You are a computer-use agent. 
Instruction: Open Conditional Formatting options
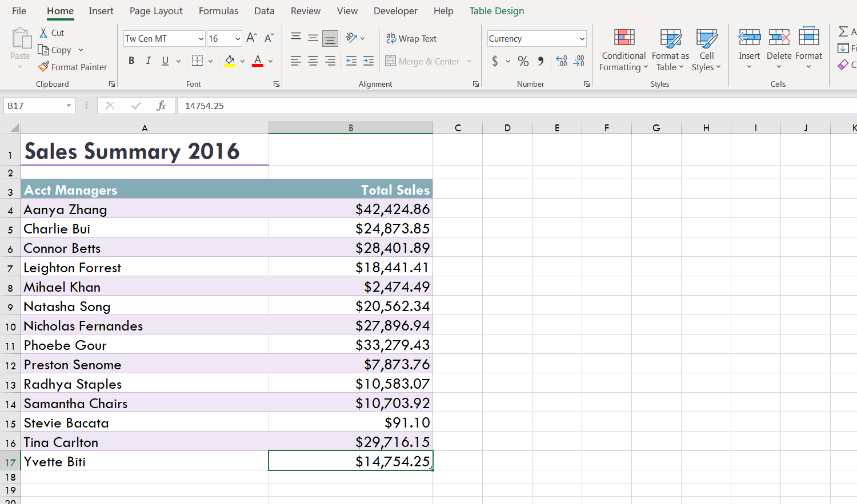[x=623, y=50]
